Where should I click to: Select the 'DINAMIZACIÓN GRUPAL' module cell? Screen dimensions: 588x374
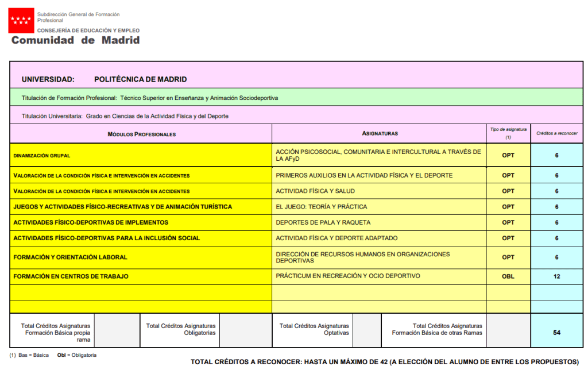click(141, 155)
